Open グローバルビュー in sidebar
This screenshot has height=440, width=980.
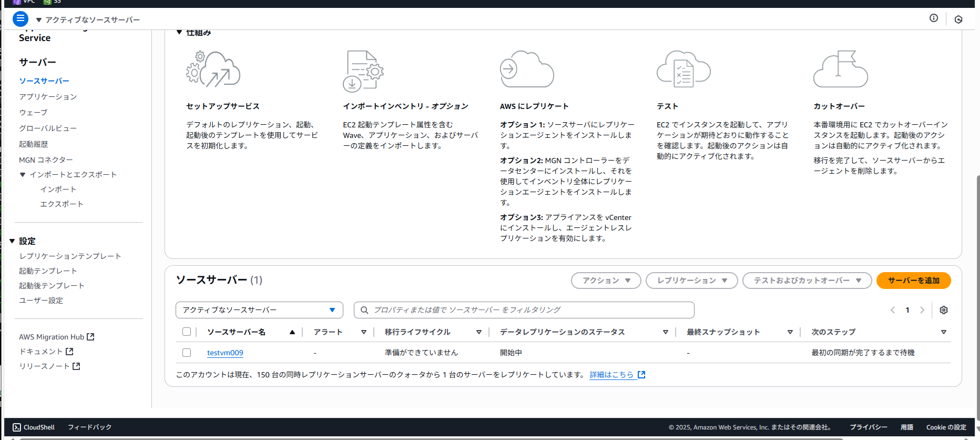[48, 128]
